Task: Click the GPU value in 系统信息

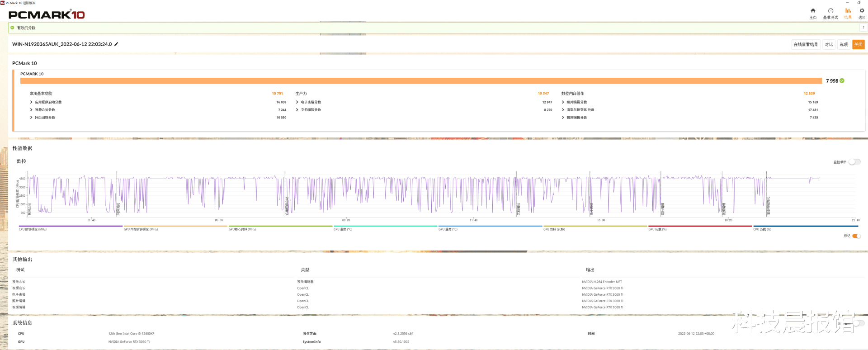Action: click(x=129, y=342)
